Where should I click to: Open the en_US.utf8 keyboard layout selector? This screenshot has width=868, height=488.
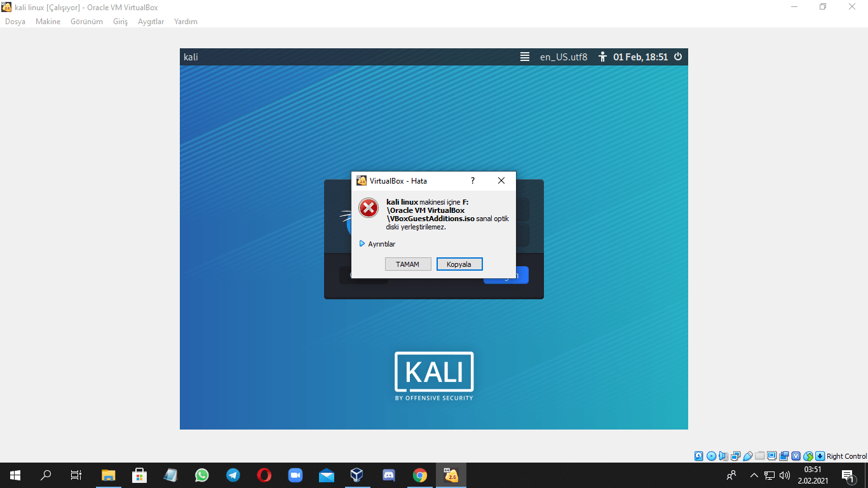click(564, 57)
